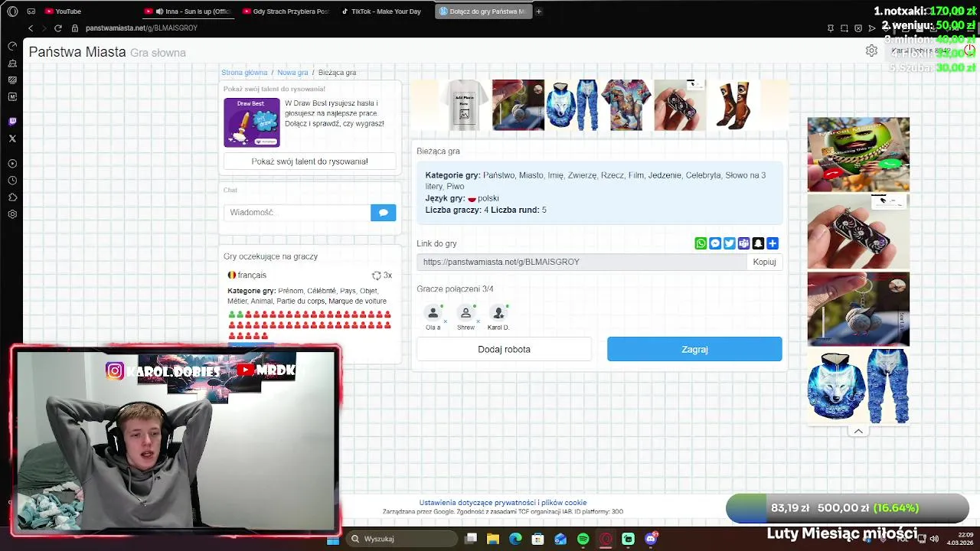Open the Draw Best ad thumbnail
Screen dimensions: 980x551
click(x=252, y=122)
